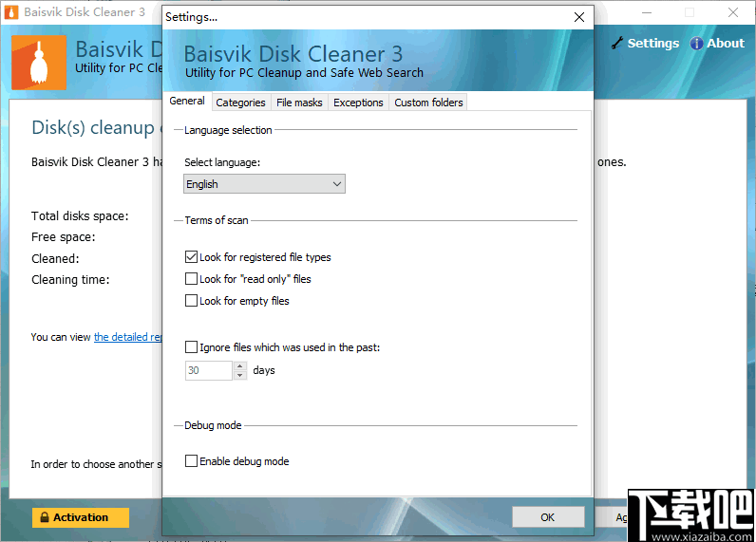The image size is (756, 542).
Task: Click the days number input field
Action: pyautogui.click(x=209, y=370)
